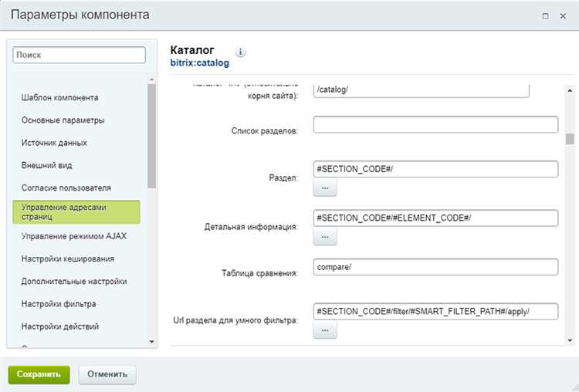
Task: Click the sidebar scrollbar down arrow
Action: point(151,342)
